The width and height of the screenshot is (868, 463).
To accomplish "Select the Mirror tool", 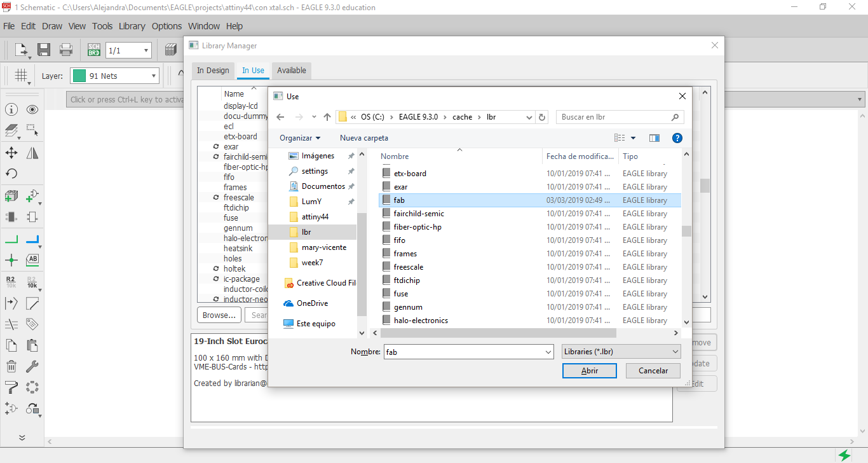I will [32, 153].
